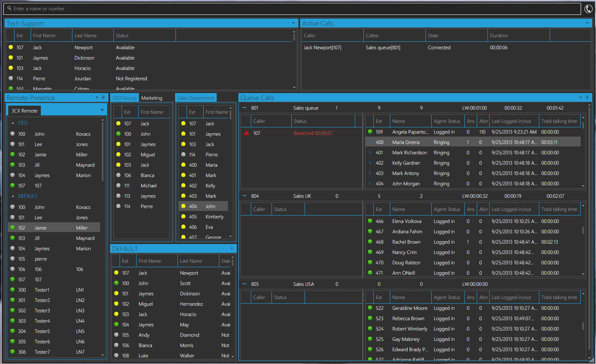Click the ringing phone icon beside Maria Greera
The width and height of the screenshot is (596, 364).
coord(370,142)
